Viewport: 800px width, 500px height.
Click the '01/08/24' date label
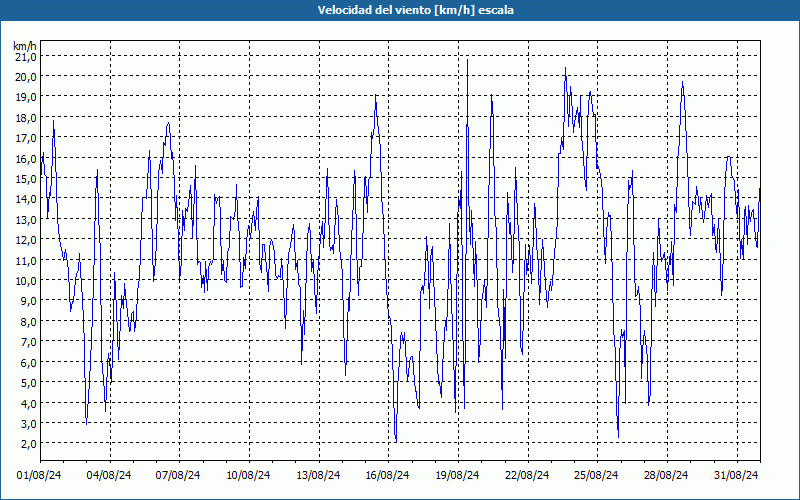[x=39, y=476]
